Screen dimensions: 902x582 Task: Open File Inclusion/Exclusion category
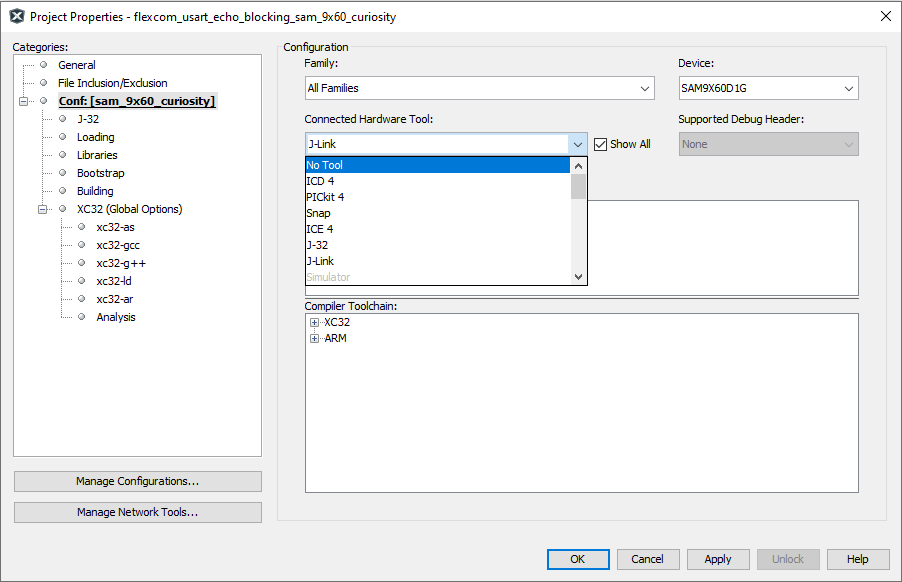(112, 83)
